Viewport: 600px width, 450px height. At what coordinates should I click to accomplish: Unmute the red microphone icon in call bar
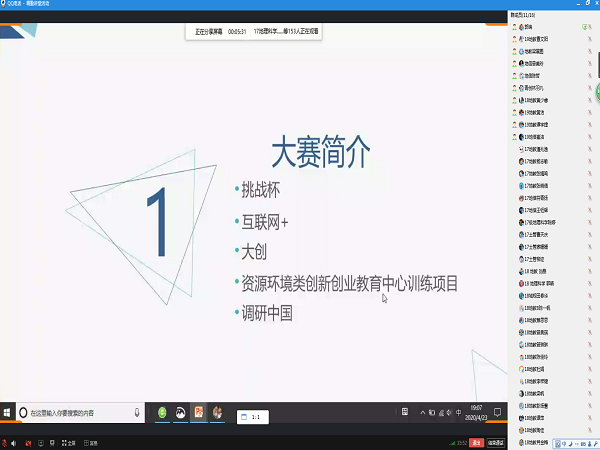tap(4, 443)
